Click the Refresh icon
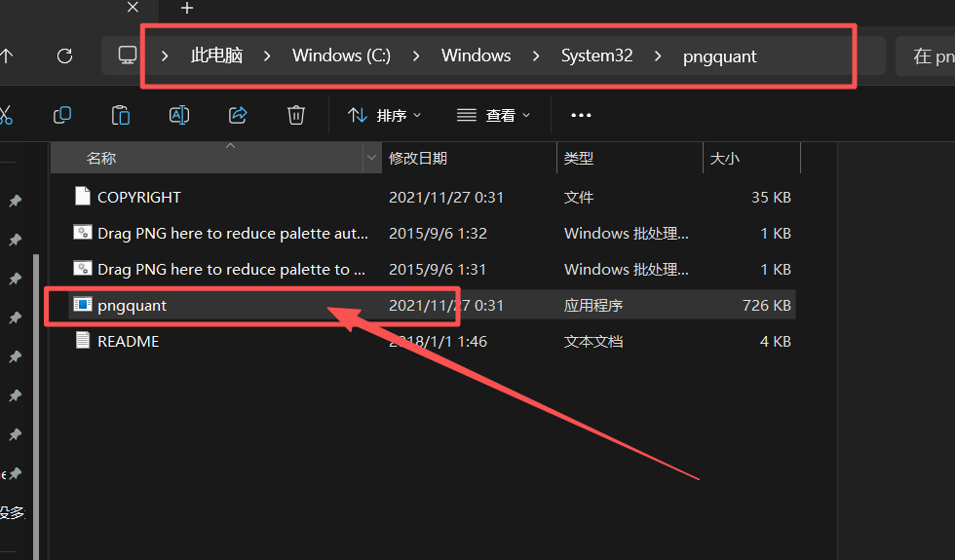Screen dimensions: 955x560 click(x=64, y=56)
